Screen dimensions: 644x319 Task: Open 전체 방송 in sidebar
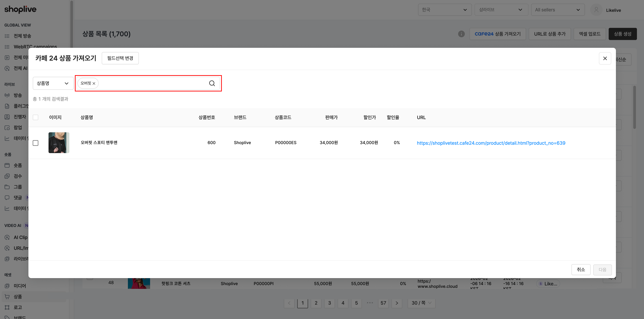[22, 36]
